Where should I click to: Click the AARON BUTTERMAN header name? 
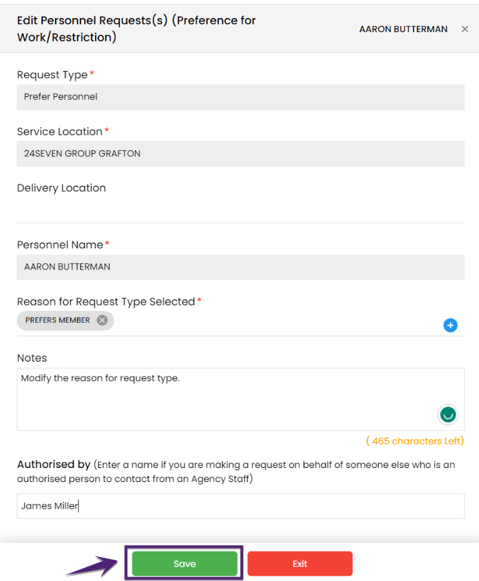point(403,29)
